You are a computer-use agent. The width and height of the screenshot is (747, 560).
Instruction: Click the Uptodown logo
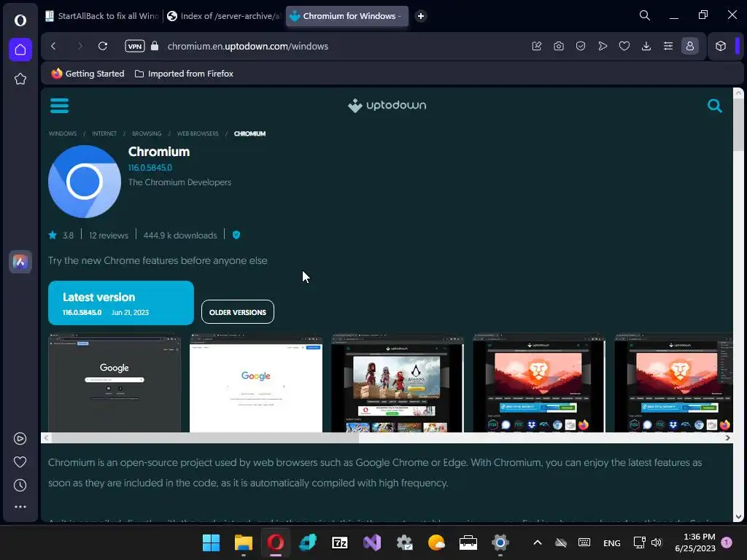point(387,105)
